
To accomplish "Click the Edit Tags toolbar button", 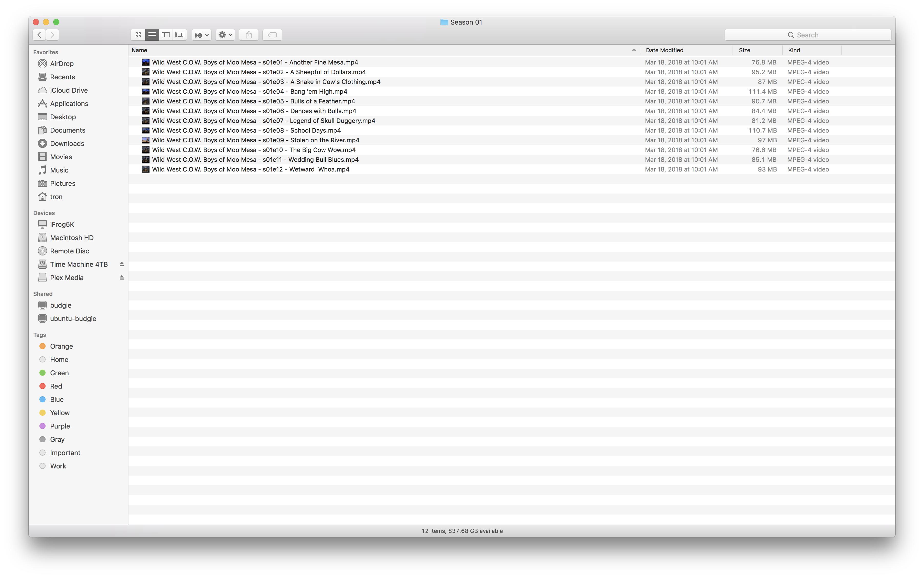I will [272, 35].
